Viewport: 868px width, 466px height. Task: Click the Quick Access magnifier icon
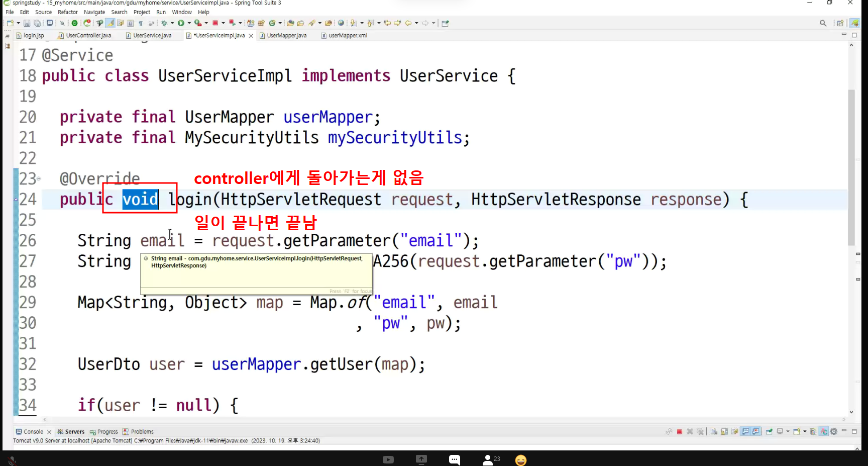coord(823,23)
